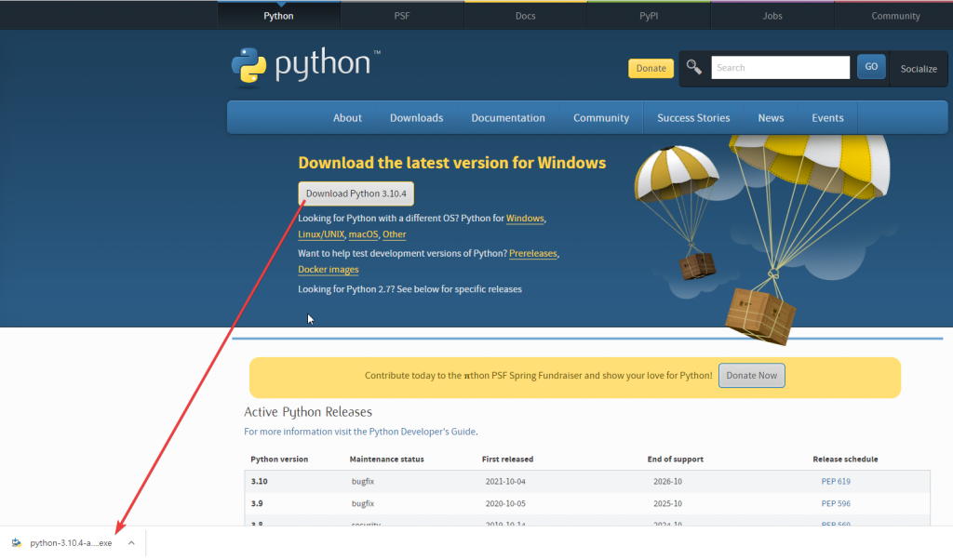The image size is (953, 560).
Task: Click the python exe file icon in downloads bar
Action: point(17,543)
